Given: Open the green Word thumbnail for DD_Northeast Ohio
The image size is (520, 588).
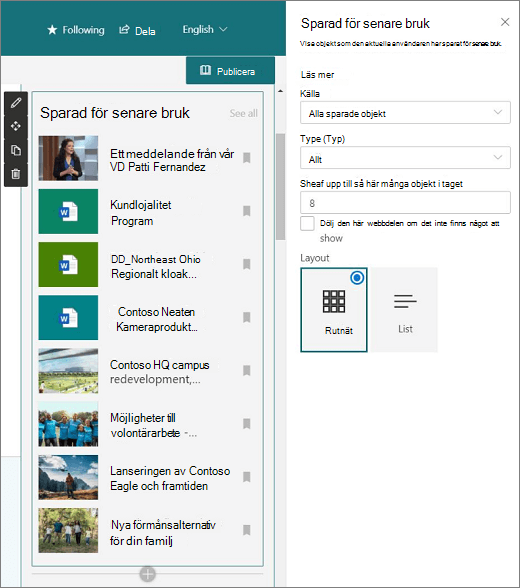Looking at the screenshot, I should click(x=68, y=265).
